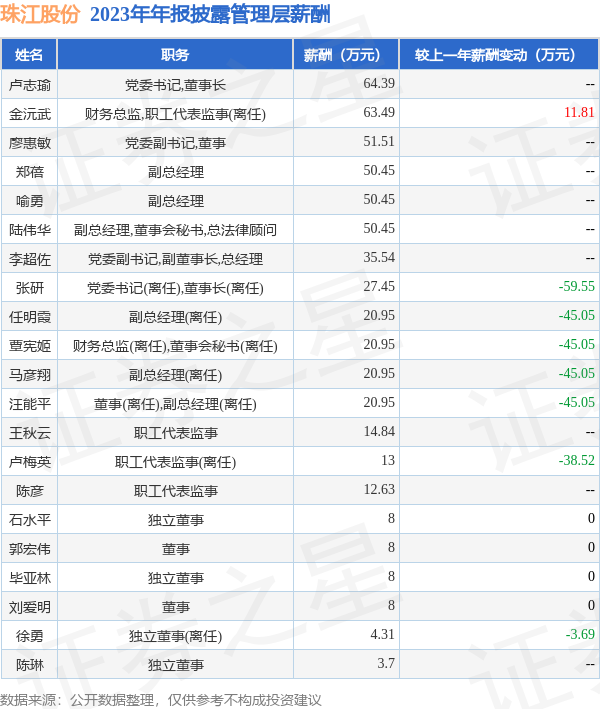600x709 pixels.
Task: Select the name 金沅武
Action: pos(30,114)
